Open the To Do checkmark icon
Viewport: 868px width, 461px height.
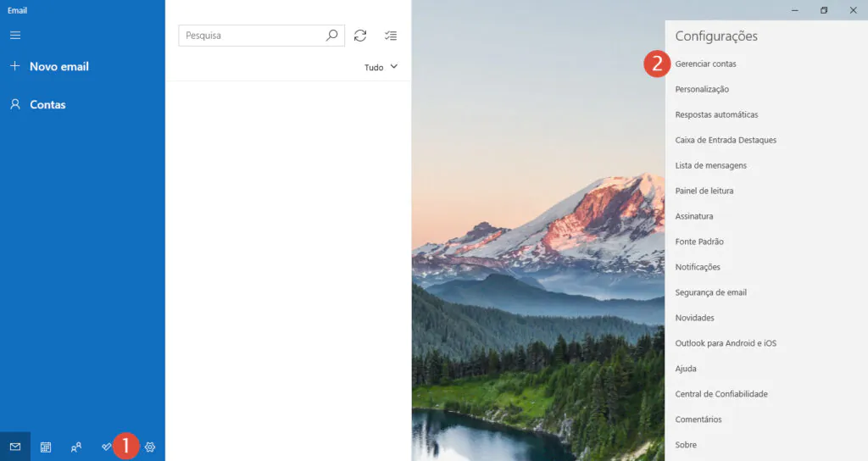coord(106,447)
